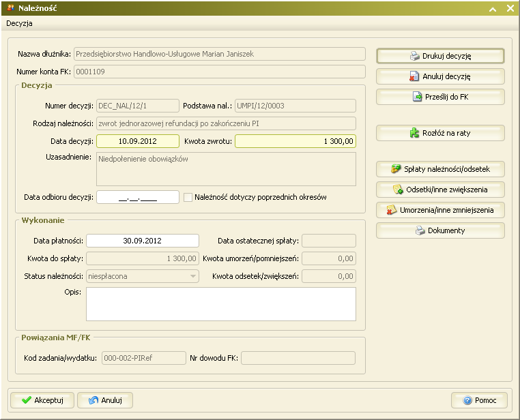Click the Rodzaj należności field
This screenshot has width=520, height=420.
coord(226,123)
